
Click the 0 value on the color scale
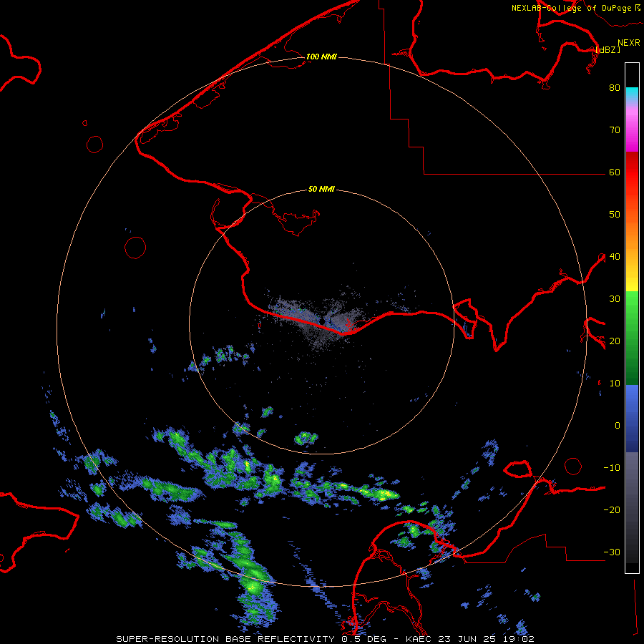tap(618, 426)
